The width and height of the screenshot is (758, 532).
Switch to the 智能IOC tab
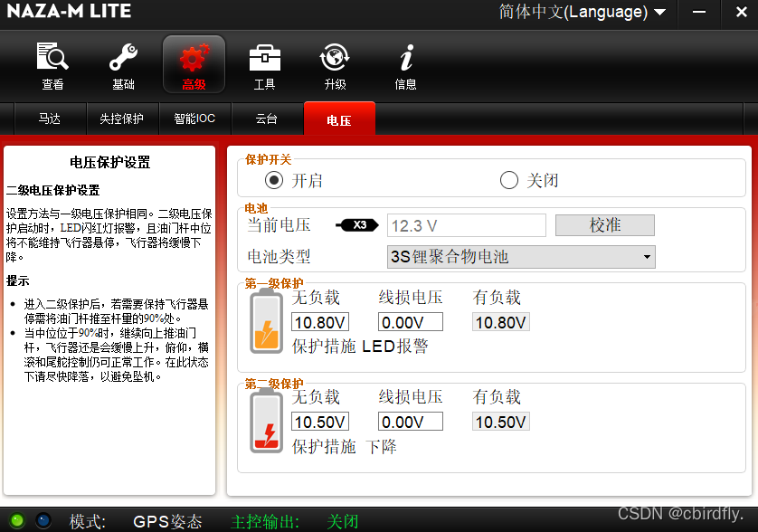coord(194,119)
